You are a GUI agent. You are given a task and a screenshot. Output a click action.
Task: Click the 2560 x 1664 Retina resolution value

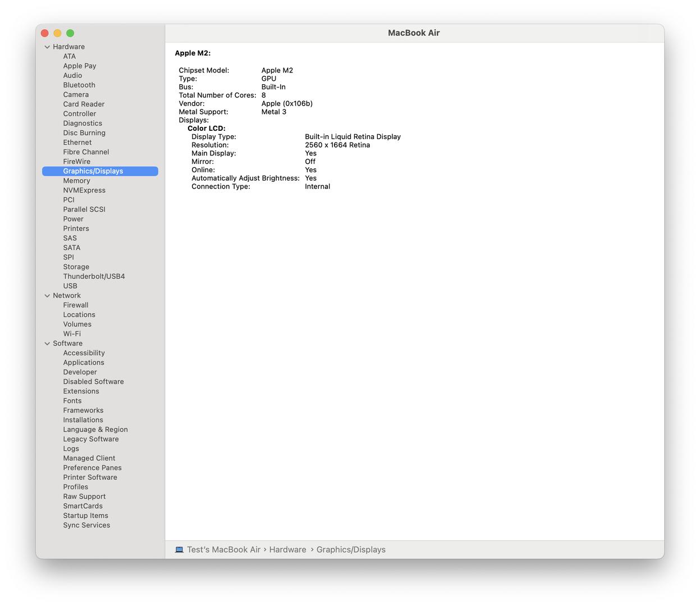pos(337,145)
